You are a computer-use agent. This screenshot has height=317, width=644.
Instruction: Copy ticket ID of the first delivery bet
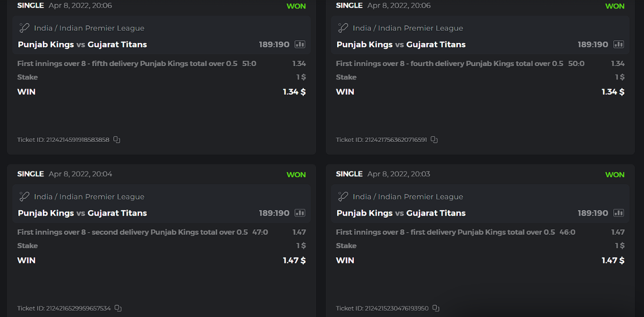pos(436,308)
